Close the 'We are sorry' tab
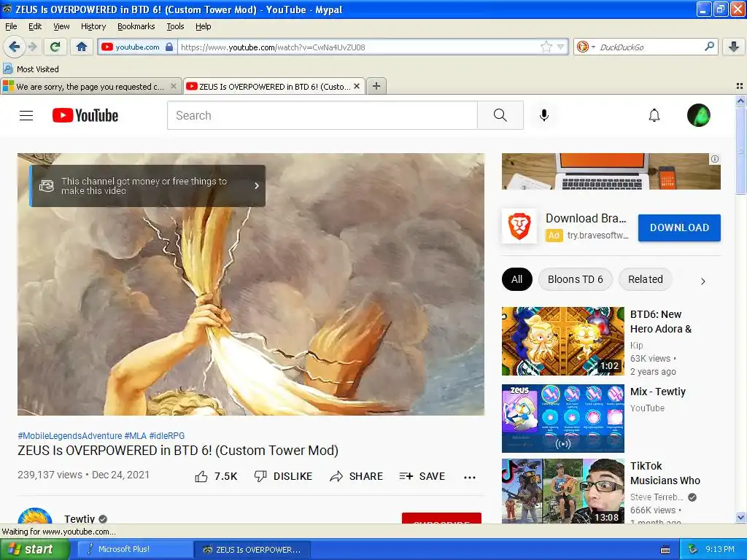747x560 pixels. click(x=174, y=86)
